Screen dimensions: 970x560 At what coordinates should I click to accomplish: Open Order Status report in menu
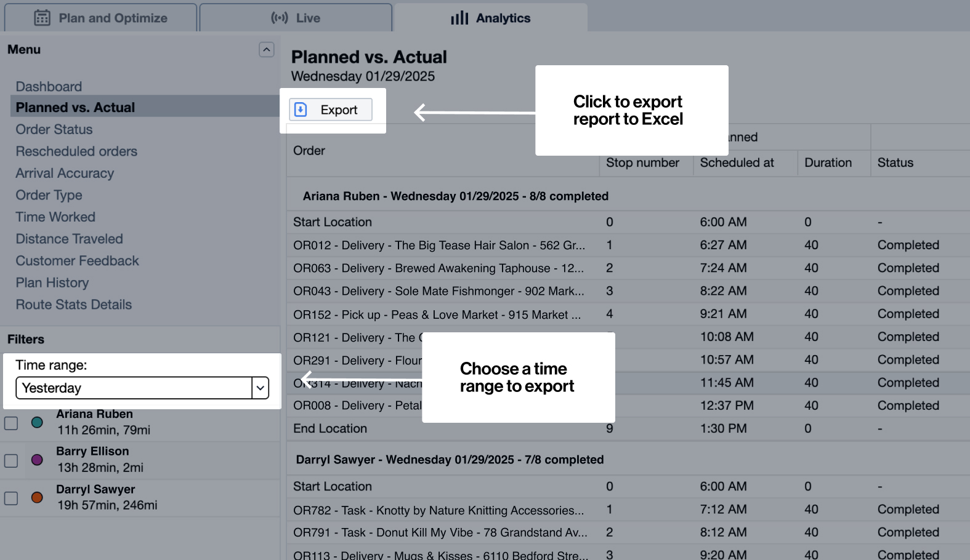[x=54, y=129]
